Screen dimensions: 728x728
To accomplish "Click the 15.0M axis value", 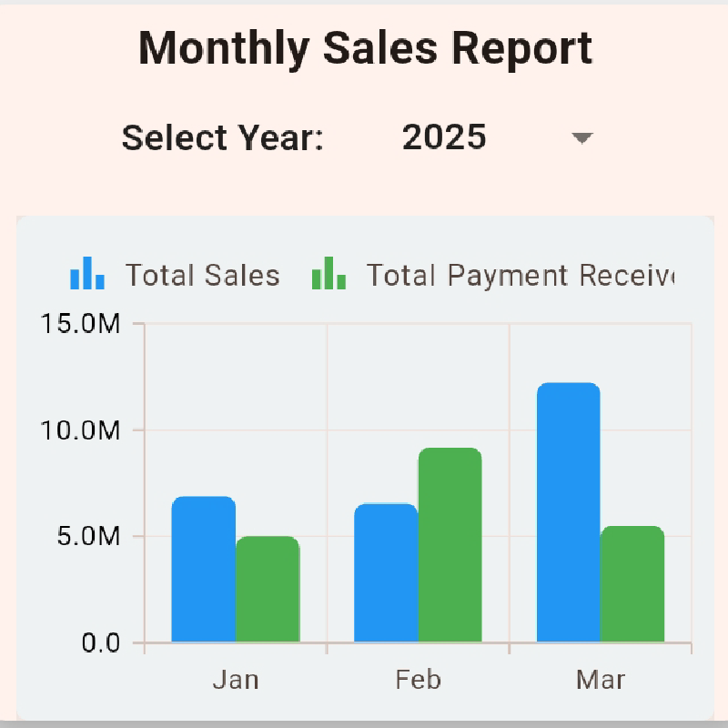I will [80, 323].
